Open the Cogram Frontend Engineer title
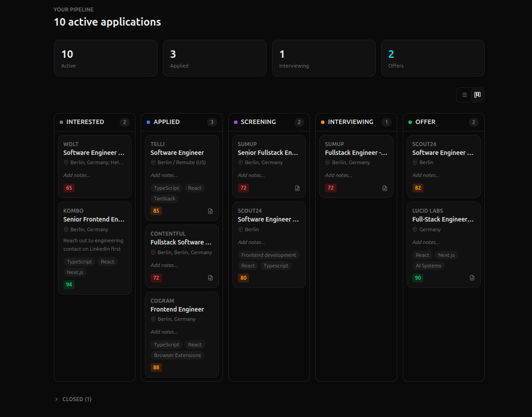The height and width of the screenshot is (417, 532). point(177,309)
